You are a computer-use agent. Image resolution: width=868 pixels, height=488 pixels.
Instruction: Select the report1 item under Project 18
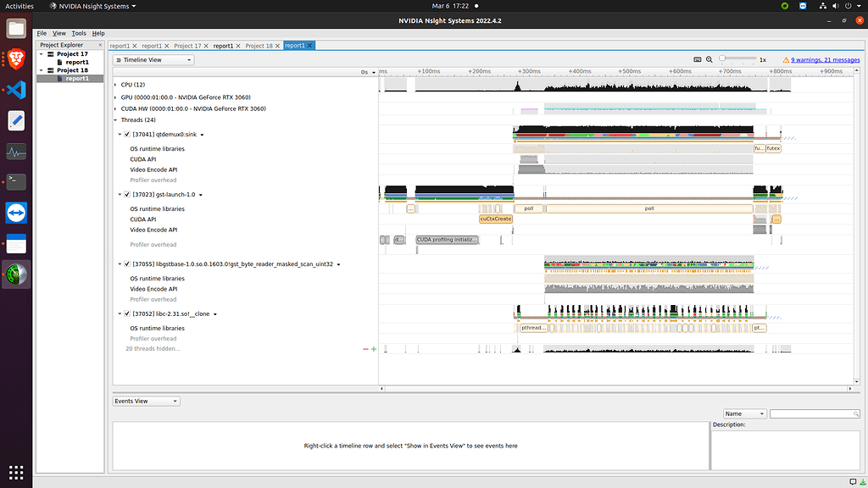pyautogui.click(x=76, y=79)
